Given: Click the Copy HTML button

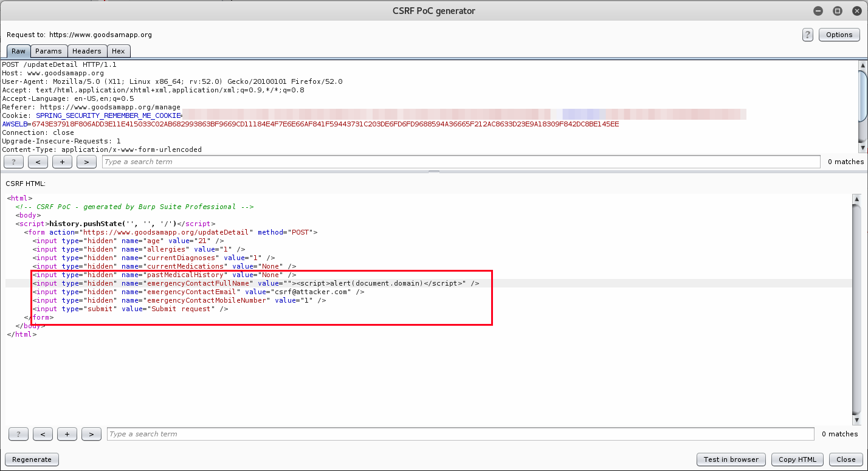Looking at the screenshot, I should 797,459.
